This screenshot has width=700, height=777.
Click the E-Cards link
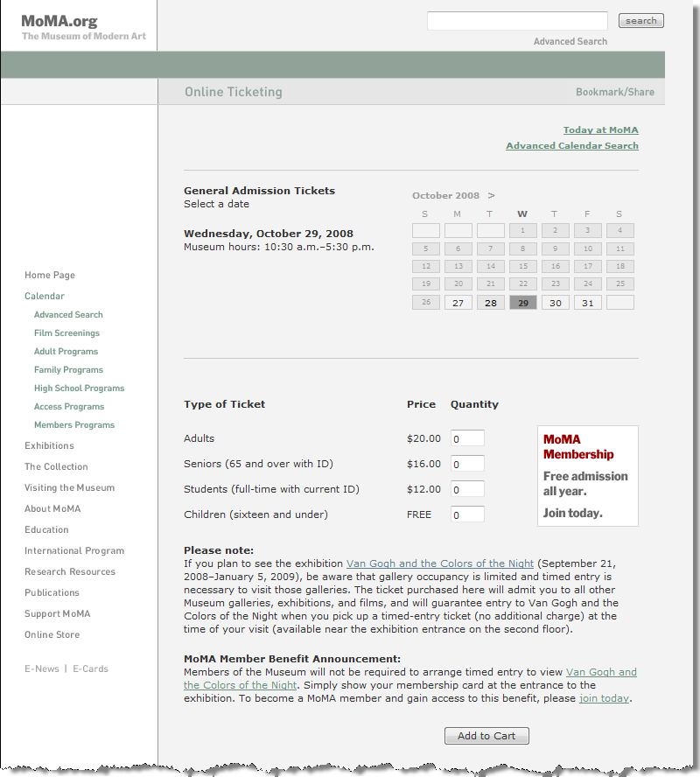coord(90,668)
